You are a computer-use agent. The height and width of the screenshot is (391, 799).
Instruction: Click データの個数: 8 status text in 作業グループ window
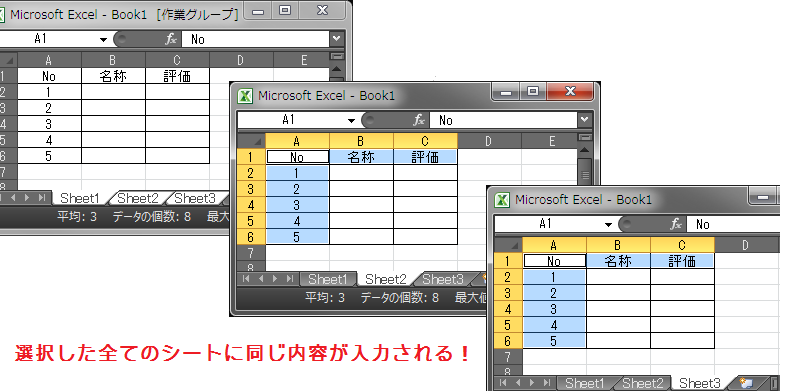click(152, 217)
